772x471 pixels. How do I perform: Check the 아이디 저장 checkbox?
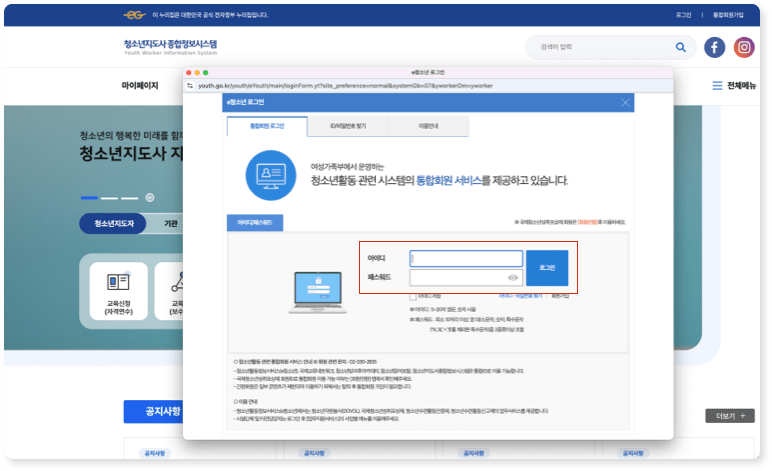[413, 296]
